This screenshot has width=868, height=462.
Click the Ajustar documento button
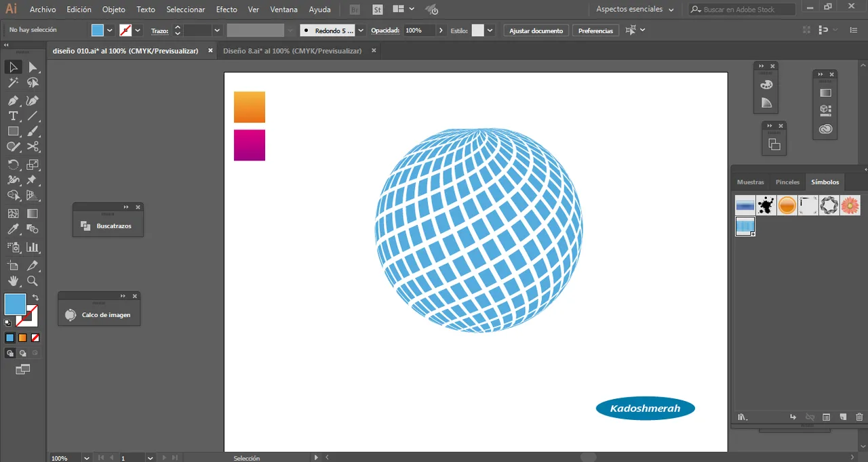(536, 30)
